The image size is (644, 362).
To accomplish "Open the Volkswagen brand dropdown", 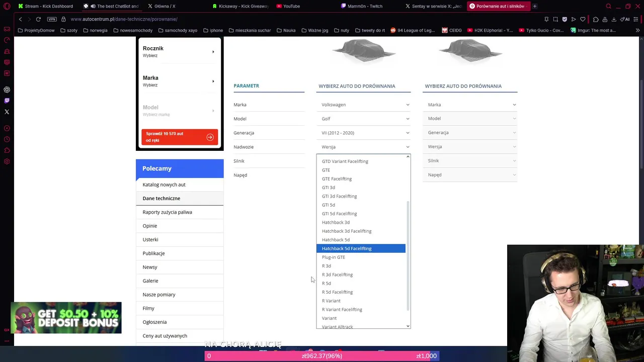I will [x=364, y=105].
